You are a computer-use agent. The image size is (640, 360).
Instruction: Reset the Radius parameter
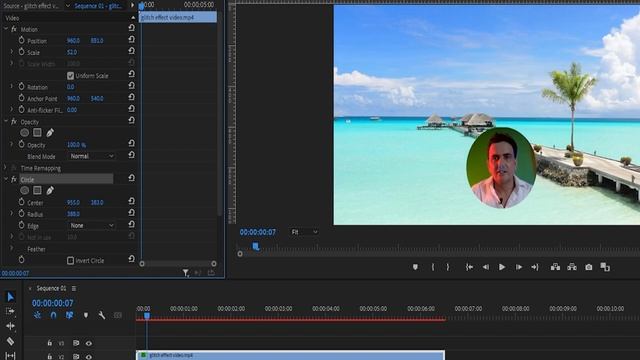coord(131,213)
